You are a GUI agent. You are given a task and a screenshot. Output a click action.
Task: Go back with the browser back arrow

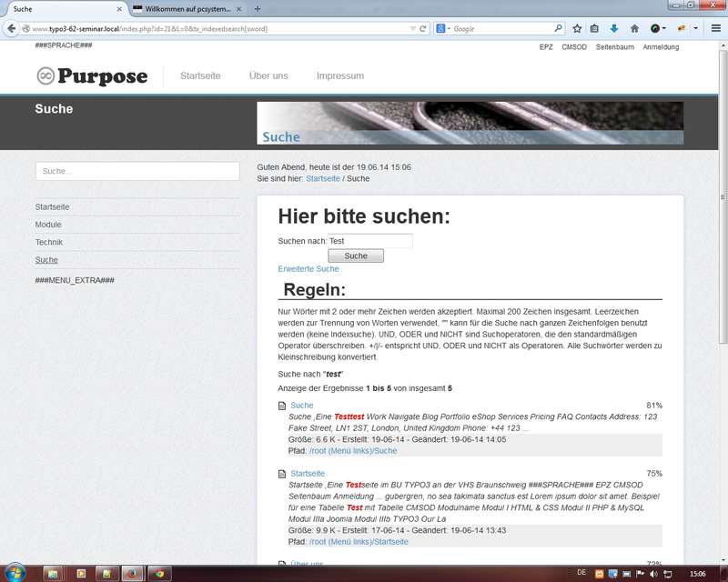tap(11, 29)
